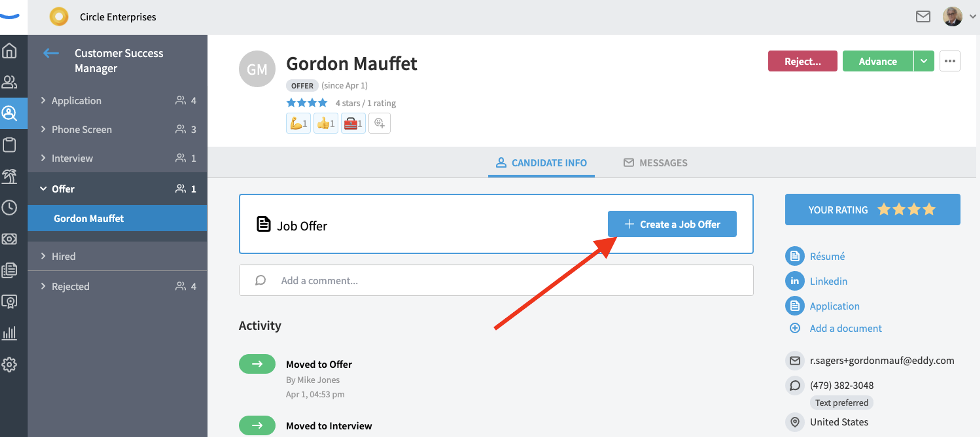The height and width of the screenshot is (437, 980).
Task: Open the mail envelope icon in header
Action: pos(923,17)
